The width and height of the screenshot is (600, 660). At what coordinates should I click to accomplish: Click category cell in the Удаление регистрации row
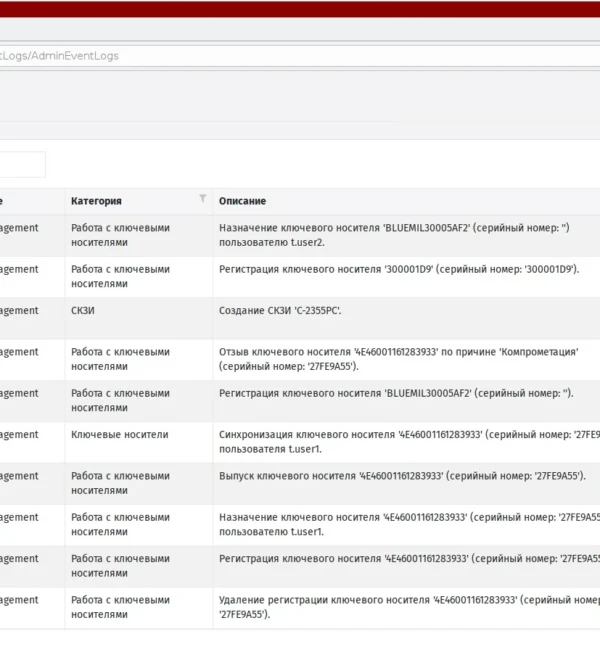[120, 607]
